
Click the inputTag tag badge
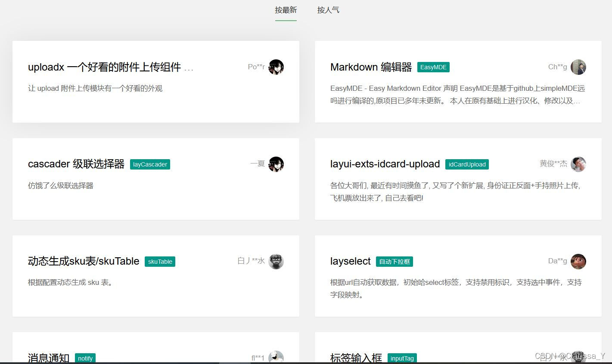(x=402, y=358)
